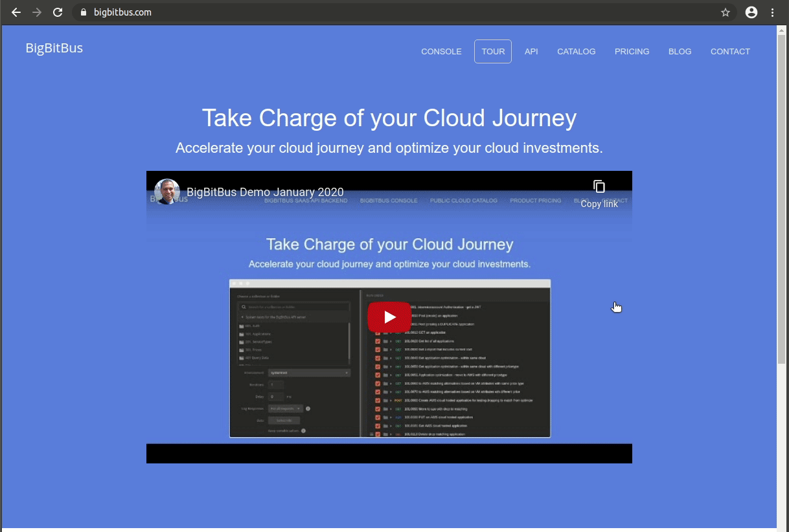Viewport: 789px width, 532px height.
Task: Select the TOUR nav item
Action: [x=493, y=52]
